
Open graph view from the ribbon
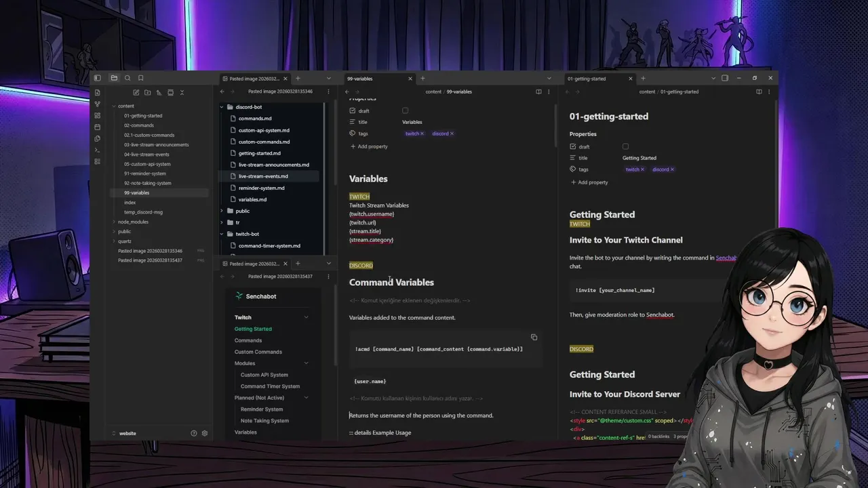click(x=98, y=104)
